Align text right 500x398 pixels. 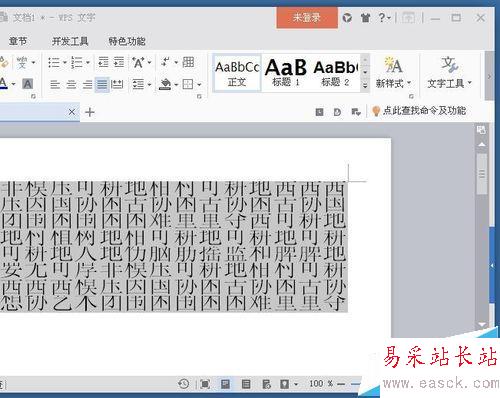point(87,84)
